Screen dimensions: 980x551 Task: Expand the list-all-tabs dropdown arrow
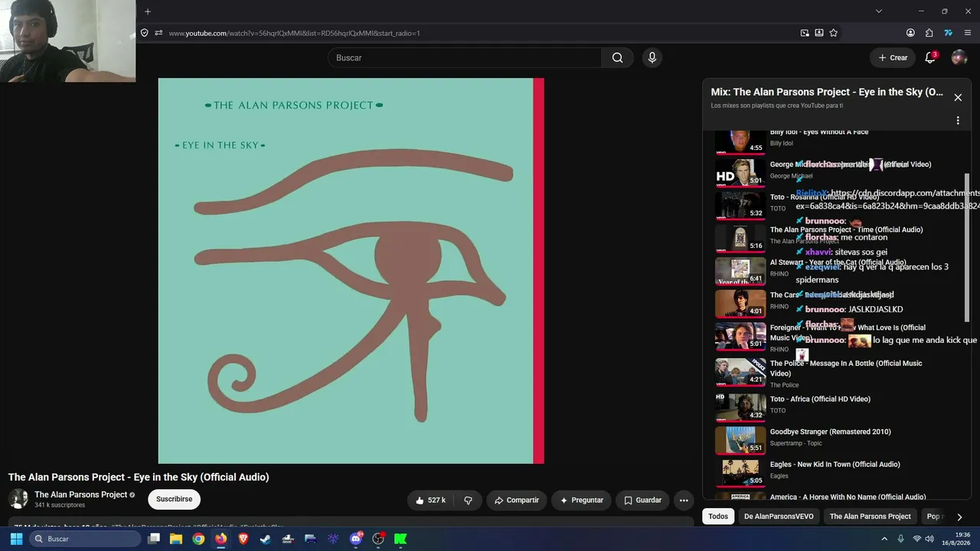click(879, 11)
